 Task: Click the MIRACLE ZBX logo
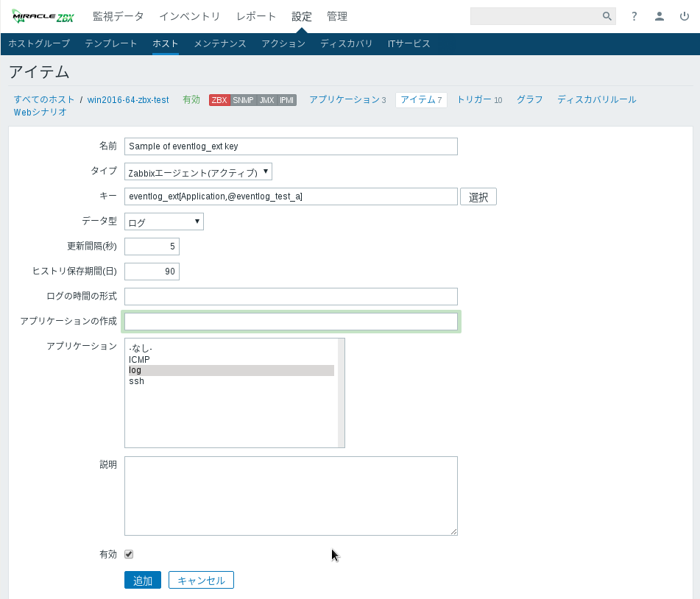click(x=43, y=16)
